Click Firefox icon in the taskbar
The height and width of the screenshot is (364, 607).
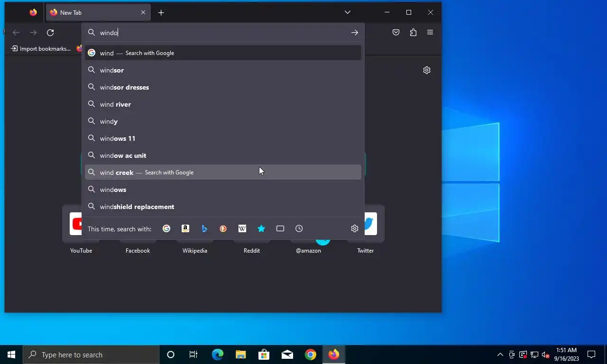point(334,355)
